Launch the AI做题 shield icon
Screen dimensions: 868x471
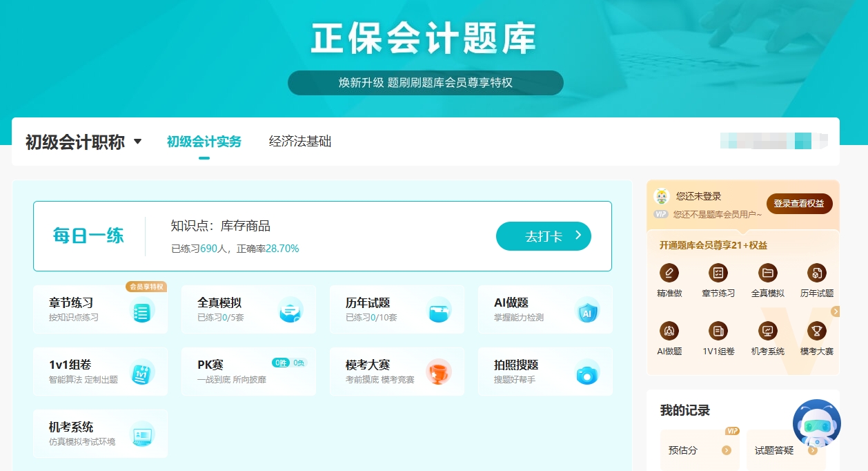587,312
